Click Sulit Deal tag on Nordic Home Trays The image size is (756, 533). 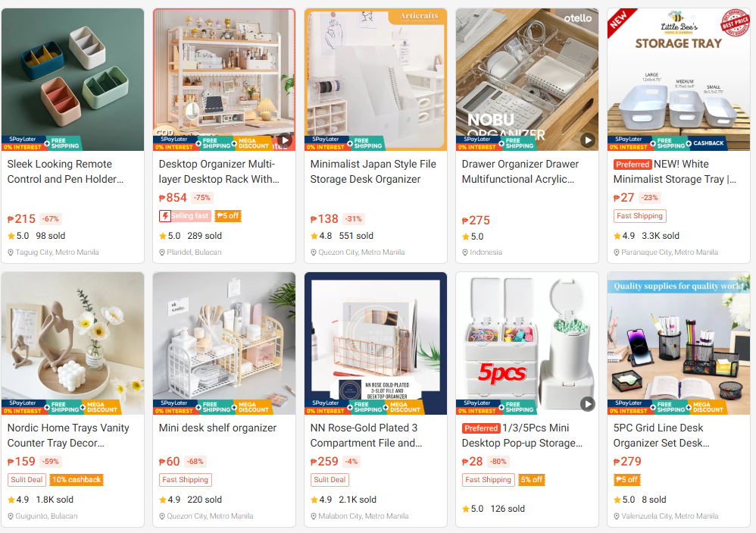click(27, 479)
